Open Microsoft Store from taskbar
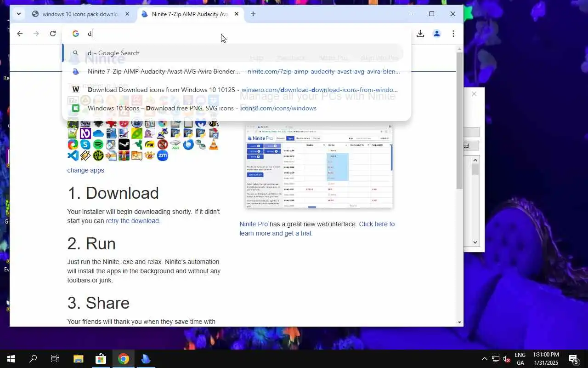 tap(101, 359)
